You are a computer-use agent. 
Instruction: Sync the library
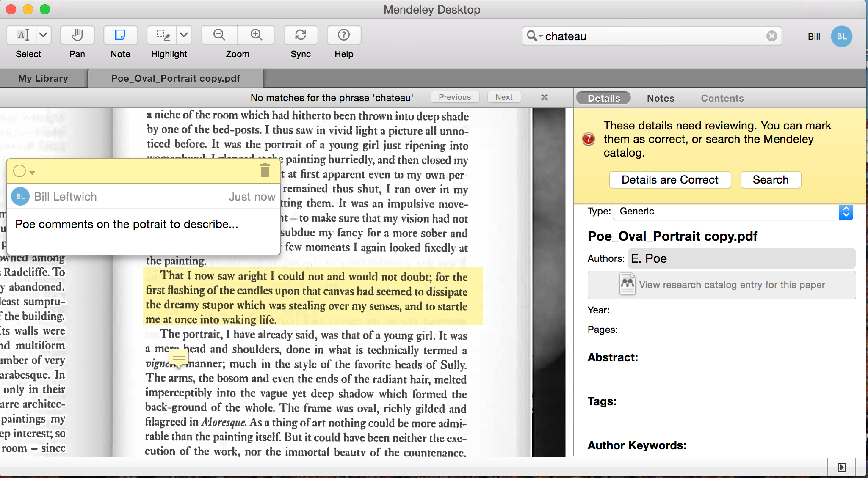pos(301,35)
